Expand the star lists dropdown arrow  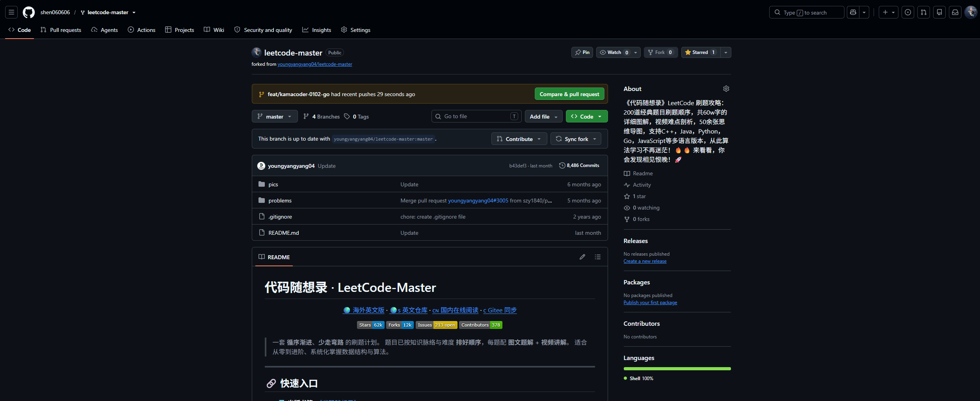pyautogui.click(x=726, y=52)
